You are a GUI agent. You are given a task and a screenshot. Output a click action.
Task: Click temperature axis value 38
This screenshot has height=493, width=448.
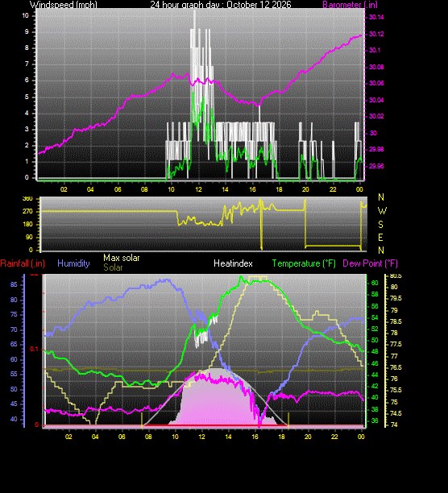coord(375,409)
